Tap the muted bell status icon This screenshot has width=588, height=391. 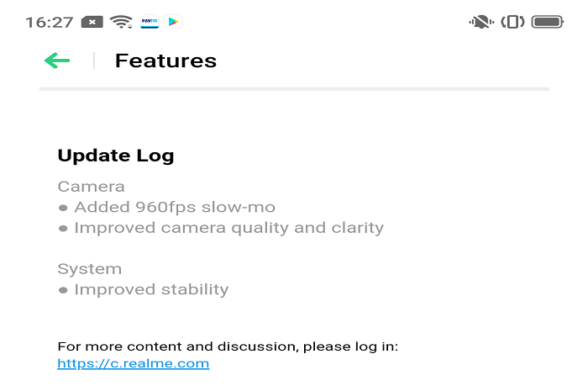[x=481, y=22]
